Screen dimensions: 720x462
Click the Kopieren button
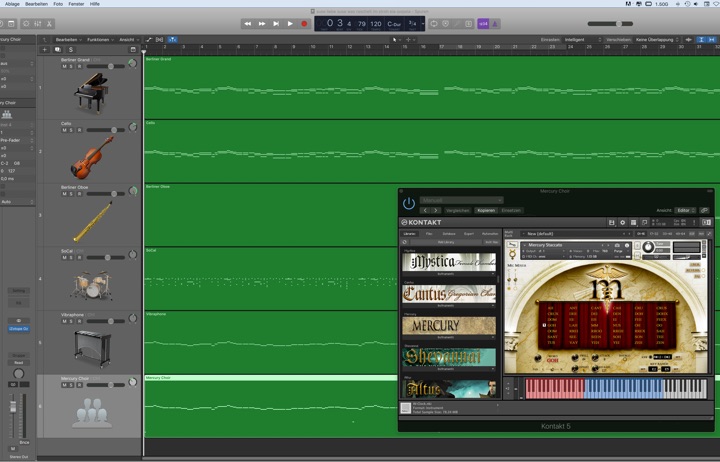486,210
